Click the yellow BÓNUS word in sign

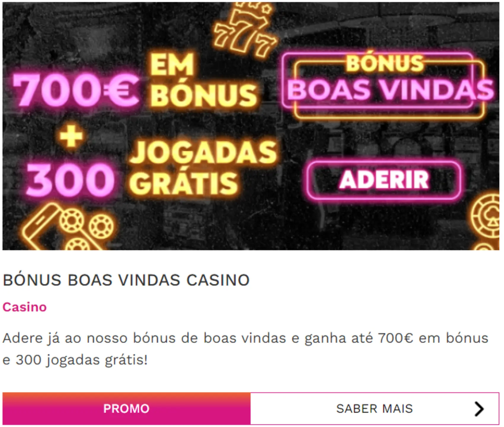click(385, 63)
